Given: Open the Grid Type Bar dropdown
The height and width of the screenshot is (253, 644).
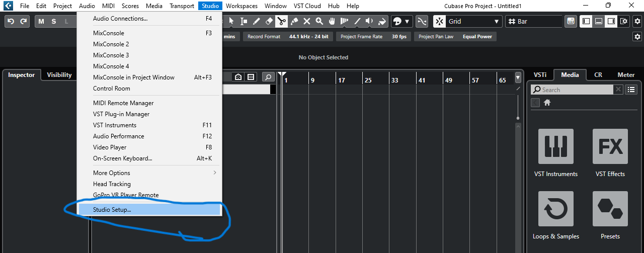Looking at the screenshot, I should coord(534,21).
